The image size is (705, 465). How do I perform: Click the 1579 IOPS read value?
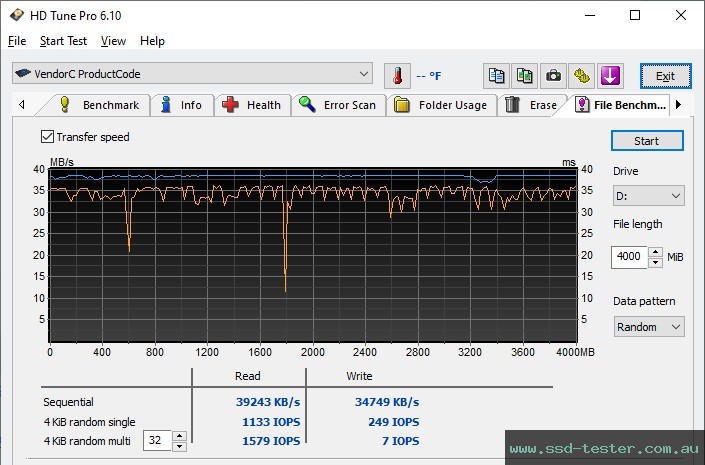[x=271, y=441]
